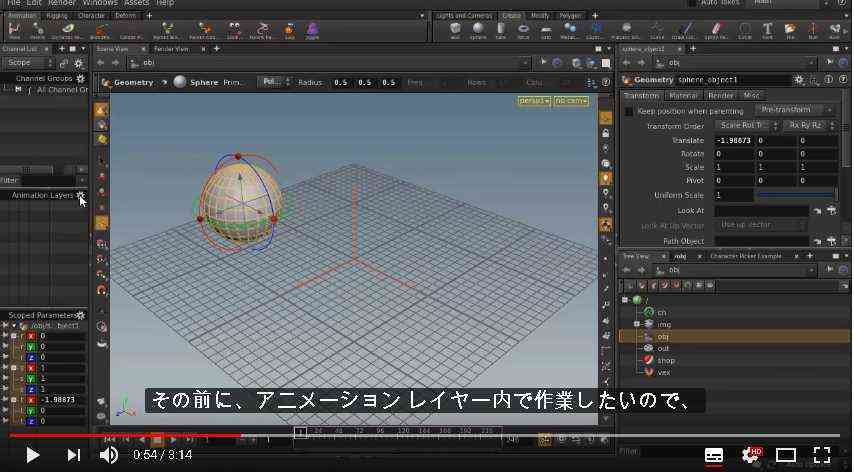Select the Box tool in the Create shelf
The image size is (854, 472).
(455, 30)
